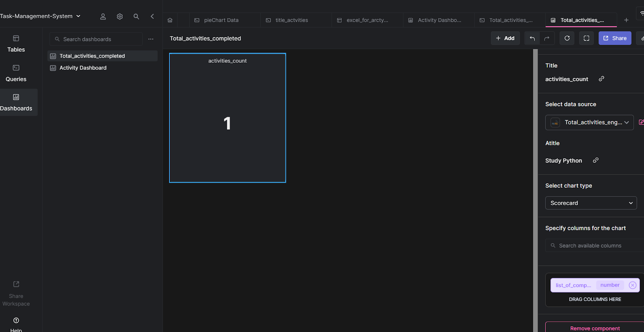
Task: Edit title link icon next to activities_count
Action: tap(601, 79)
